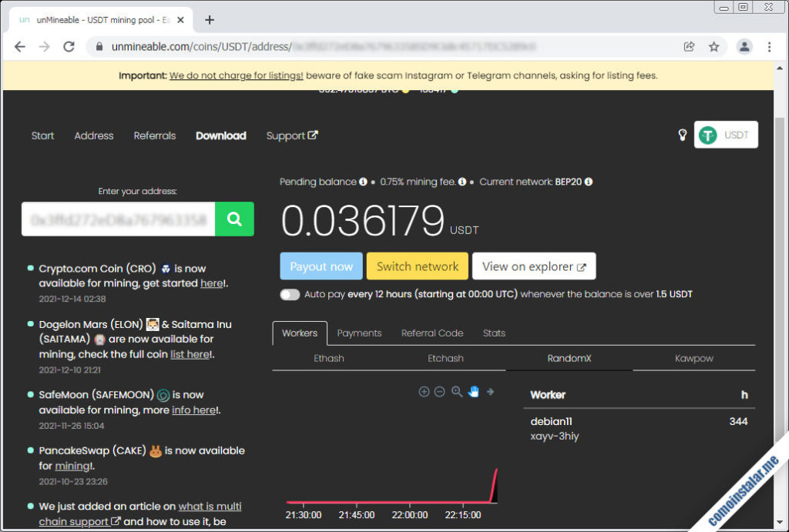Select the Ethash algorithm tab
789x532 pixels.
[x=329, y=358]
